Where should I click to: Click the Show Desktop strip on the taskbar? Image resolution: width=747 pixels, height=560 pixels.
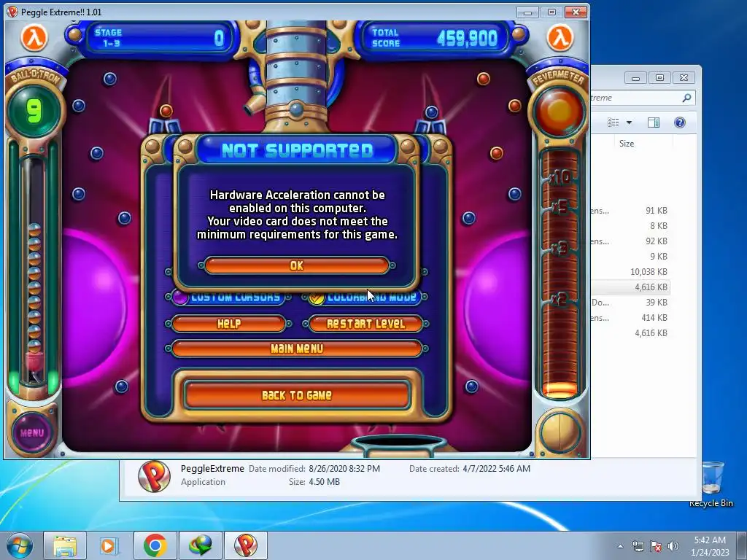742,546
